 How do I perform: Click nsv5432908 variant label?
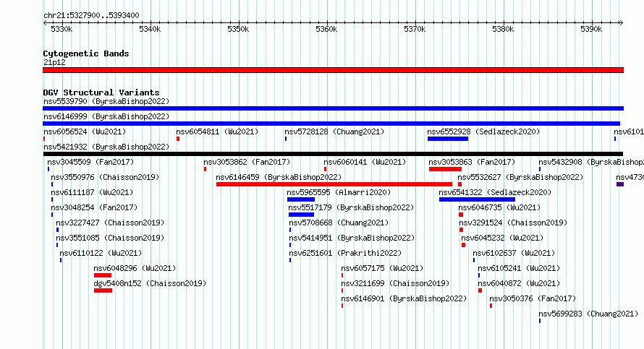(591, 162)
